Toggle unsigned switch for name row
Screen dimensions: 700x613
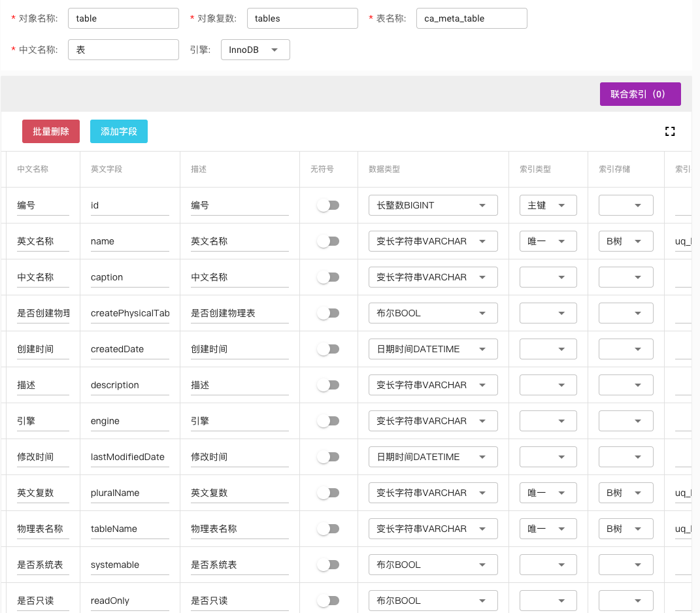pos(329,241)
